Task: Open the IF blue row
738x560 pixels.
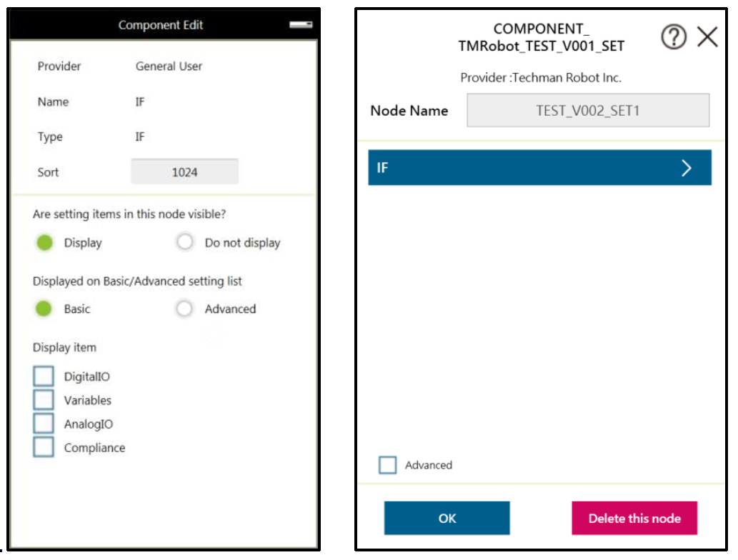Action: pos(539,168)
